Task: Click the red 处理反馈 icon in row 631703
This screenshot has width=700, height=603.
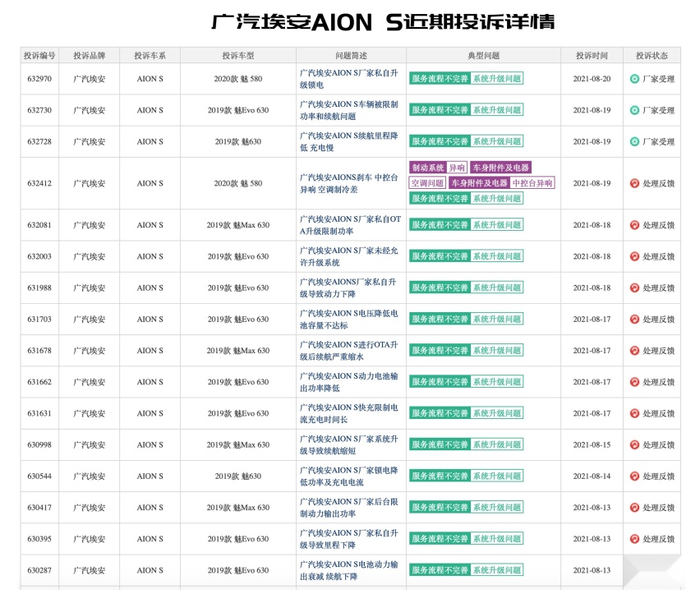Action: click(x=634, y=319)
